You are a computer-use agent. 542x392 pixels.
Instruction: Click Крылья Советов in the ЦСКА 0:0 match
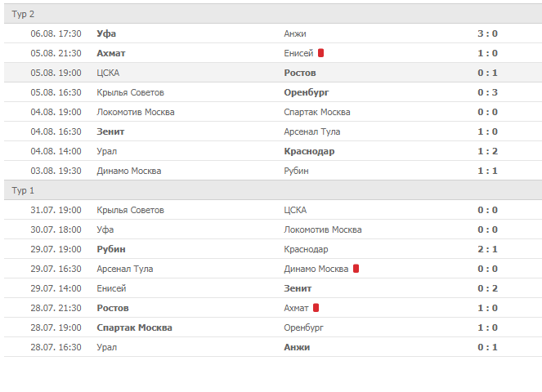pyautogui.click(x=130, y=210)
